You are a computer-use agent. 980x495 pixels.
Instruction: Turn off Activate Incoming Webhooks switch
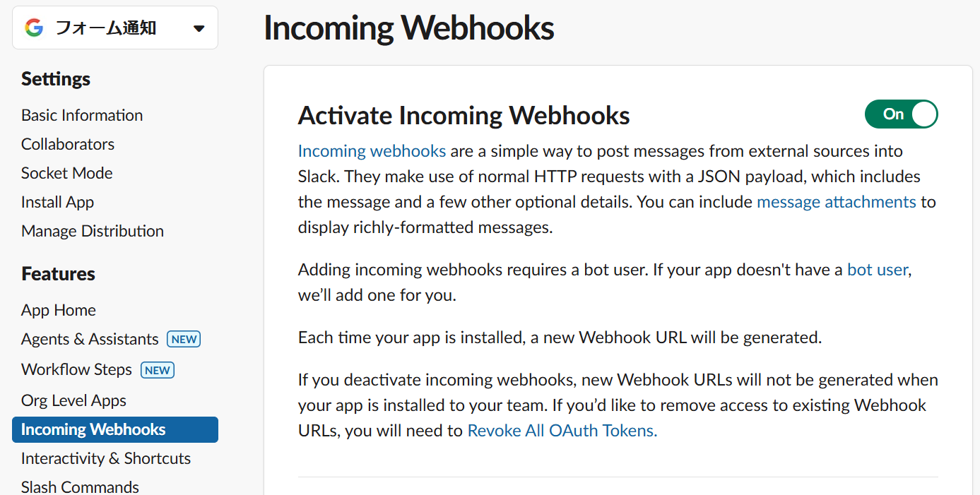(x=901, y=114)
